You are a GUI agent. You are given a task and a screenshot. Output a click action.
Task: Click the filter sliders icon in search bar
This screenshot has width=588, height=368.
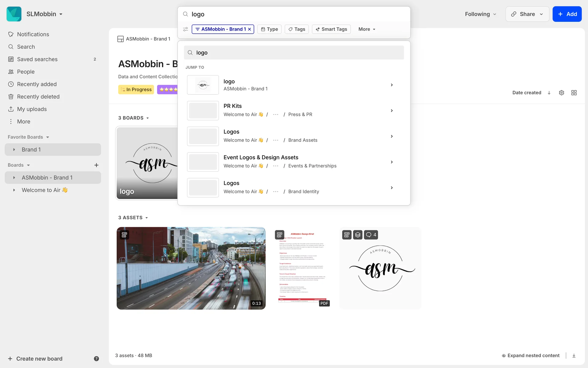click(186, 29)
